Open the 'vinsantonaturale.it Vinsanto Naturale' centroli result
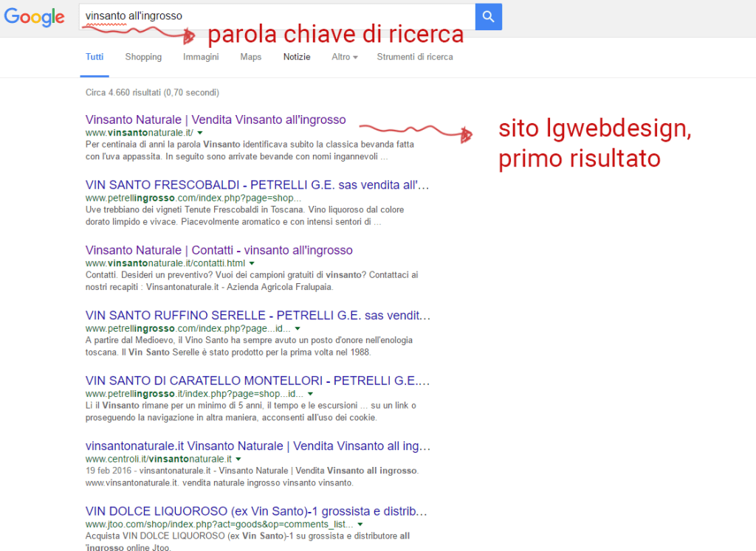This screenshot has width=756, height=551. [258, 446]
